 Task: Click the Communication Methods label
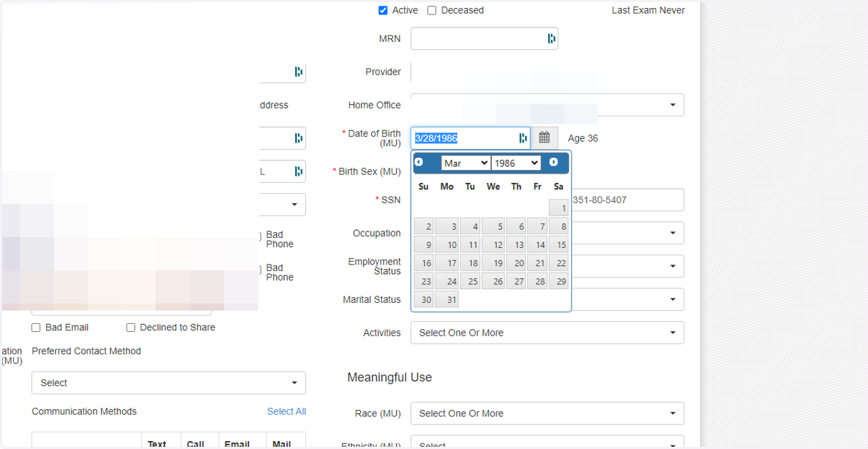coord(84,411)
